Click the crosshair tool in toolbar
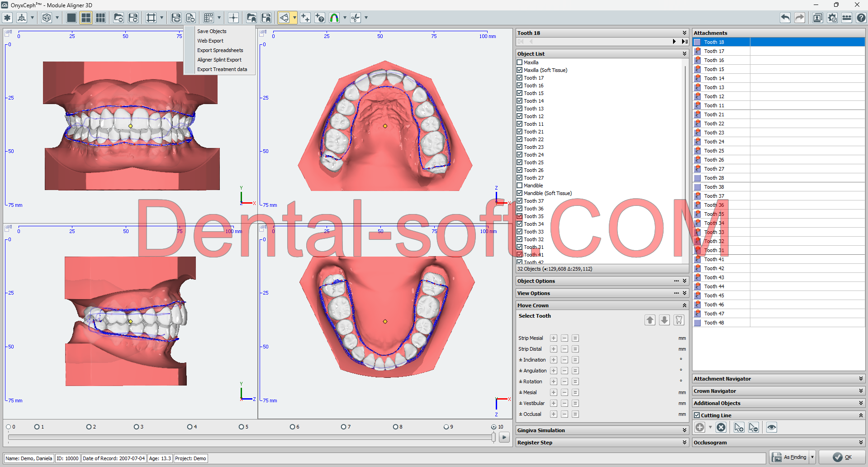The width and height of the screenshot is (868, 467). pos(233,18)
